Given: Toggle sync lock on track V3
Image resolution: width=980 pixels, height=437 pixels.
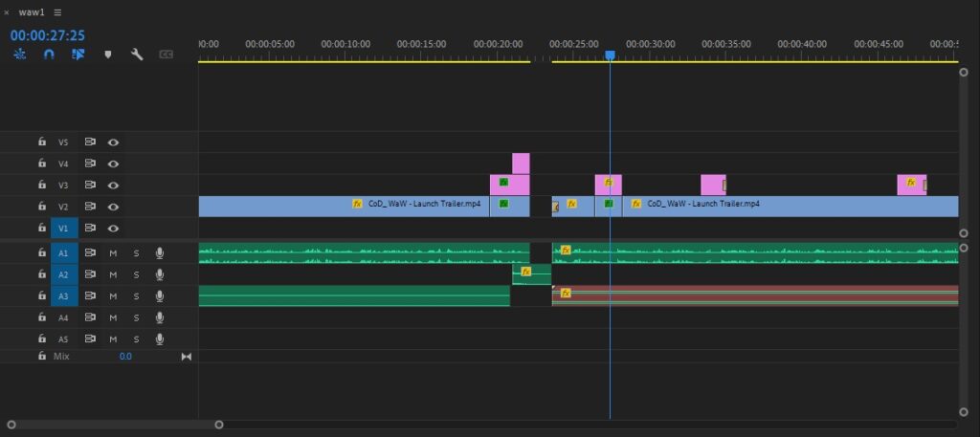Looking at the screenshot, I should pyautogui.click(x=90, y=186).
